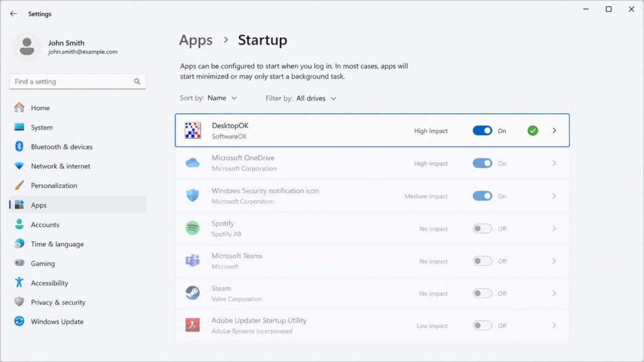Click the Personalization brush icon
The height and width of the screenshot is (362, 644).
(19, 185)
